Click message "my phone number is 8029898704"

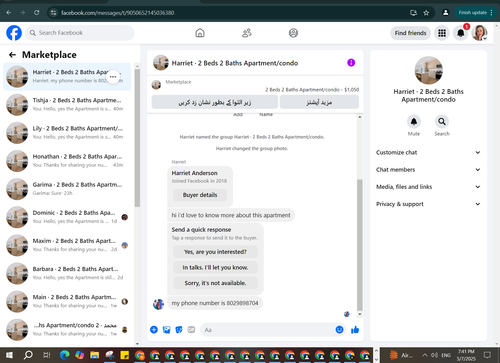[215, 303]
